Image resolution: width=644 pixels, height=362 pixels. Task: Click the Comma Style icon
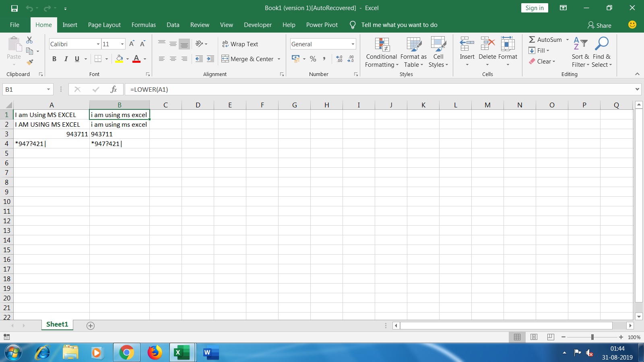[324, 59]
